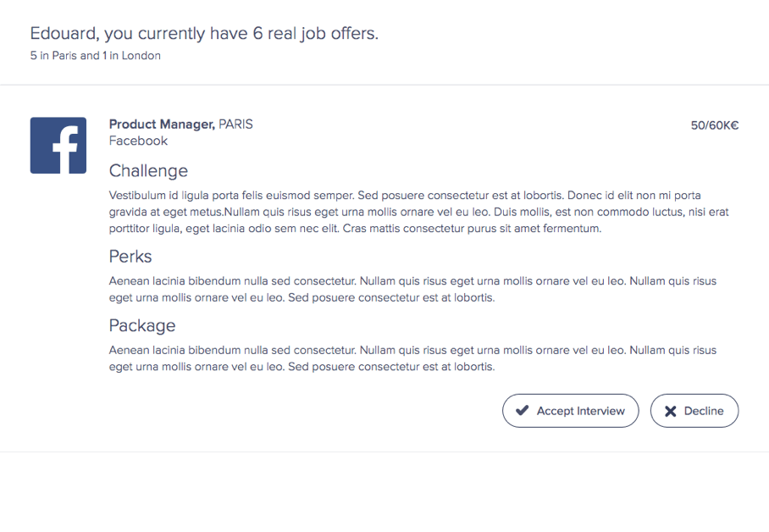The image size is (769, 532).
Task: Click the Package description paragraph
Action: click(412, 358)
